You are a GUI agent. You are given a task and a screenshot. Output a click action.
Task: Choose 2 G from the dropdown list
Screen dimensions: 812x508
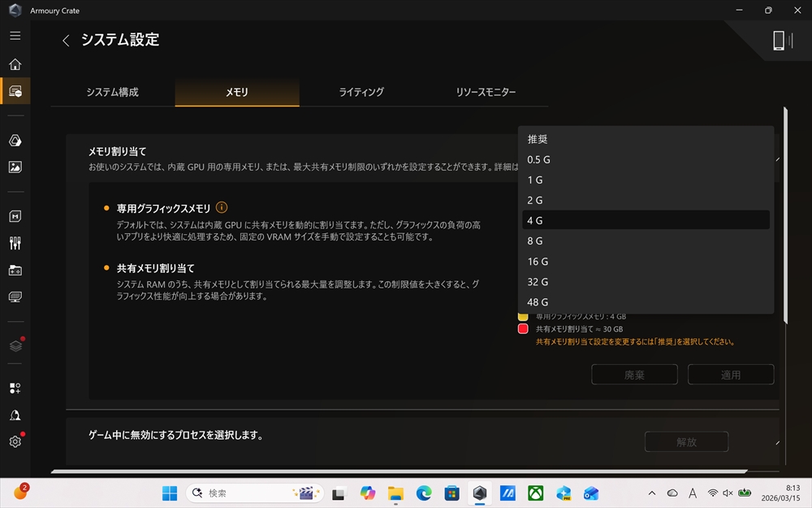[x=646, y=200]
